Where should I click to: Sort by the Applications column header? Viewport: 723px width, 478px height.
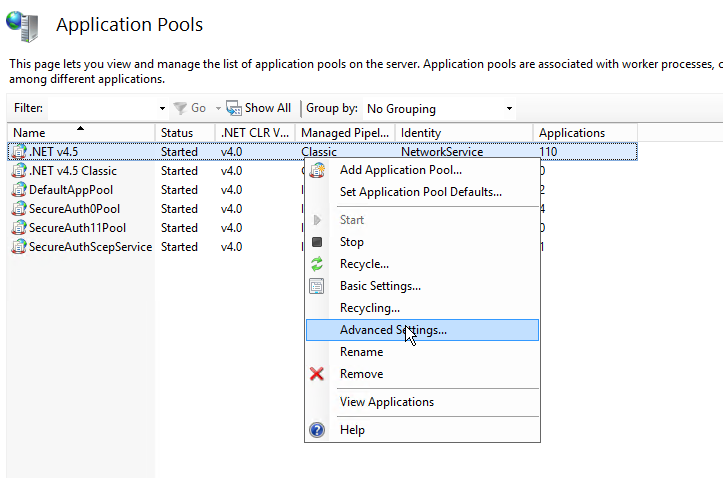click(586, 133)
